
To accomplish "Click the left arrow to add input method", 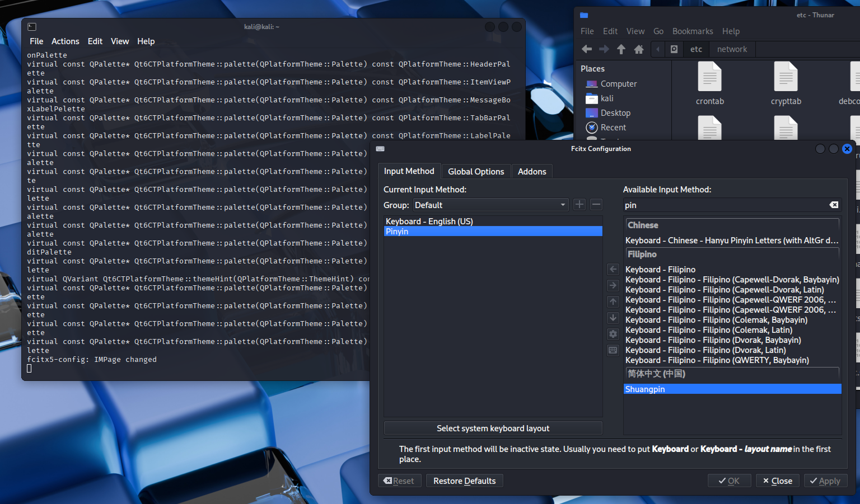I will click(x=613, y=270).
